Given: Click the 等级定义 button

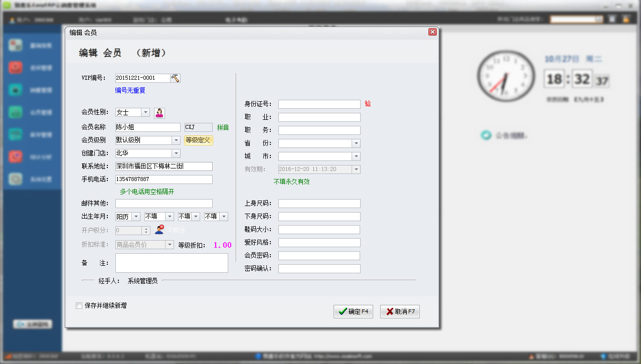Looking at the screenshot, I should (x=199, y=140).
